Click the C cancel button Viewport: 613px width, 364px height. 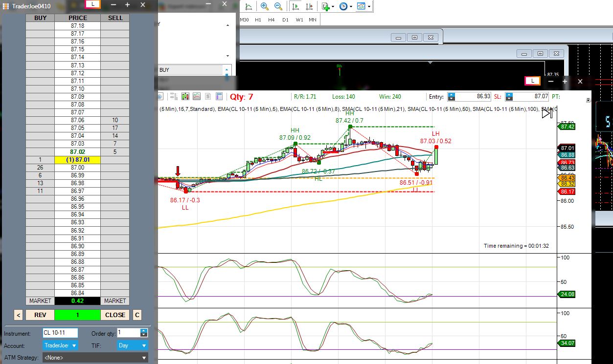pyautogui.click(x=137, y=315)
